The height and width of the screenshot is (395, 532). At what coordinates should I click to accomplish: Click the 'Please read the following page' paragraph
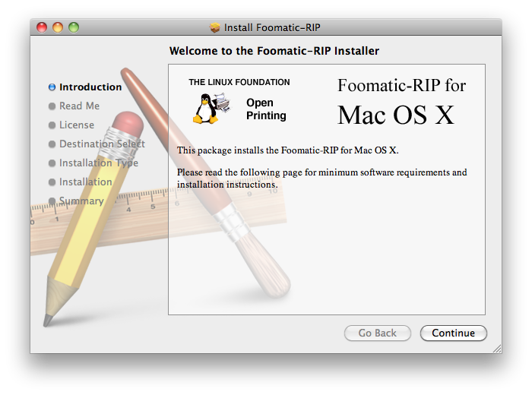(x=322, y=179)
